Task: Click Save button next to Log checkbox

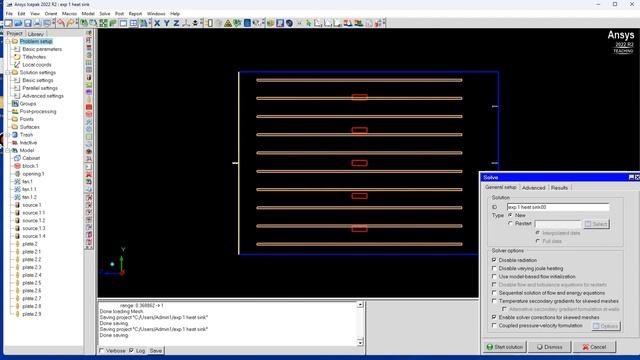Action: click(156, 351)
